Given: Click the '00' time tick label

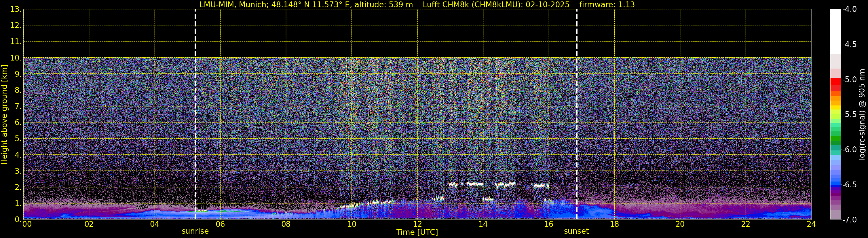Looking at the screenshot, I should point(27,224).
